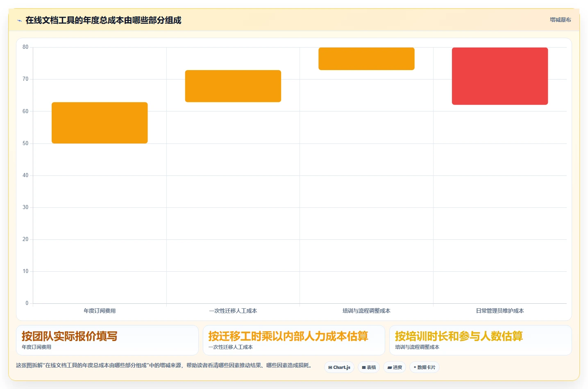Select the 按迁移工时乘以内部人力成本估算 card
The image size is (588, 389).
pyautogui.click(x=294, y=340)
